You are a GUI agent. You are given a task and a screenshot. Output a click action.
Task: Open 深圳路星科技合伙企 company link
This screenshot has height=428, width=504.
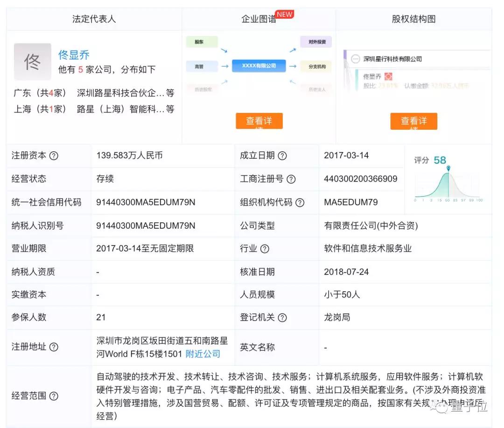click(x=120, y=93)
